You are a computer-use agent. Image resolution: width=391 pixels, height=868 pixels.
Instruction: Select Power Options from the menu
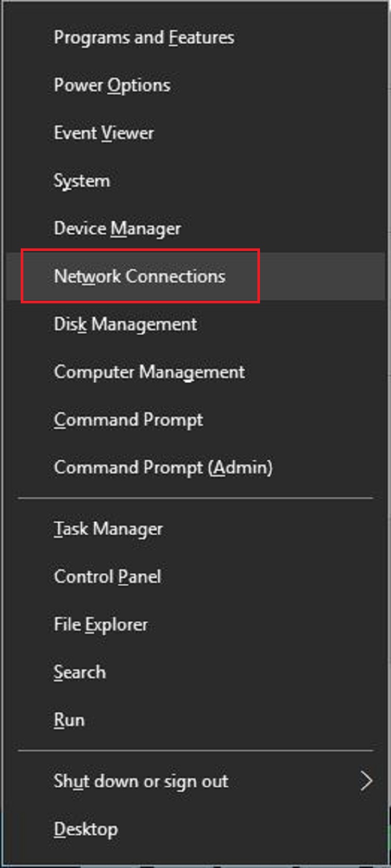(x=112, y=86)
